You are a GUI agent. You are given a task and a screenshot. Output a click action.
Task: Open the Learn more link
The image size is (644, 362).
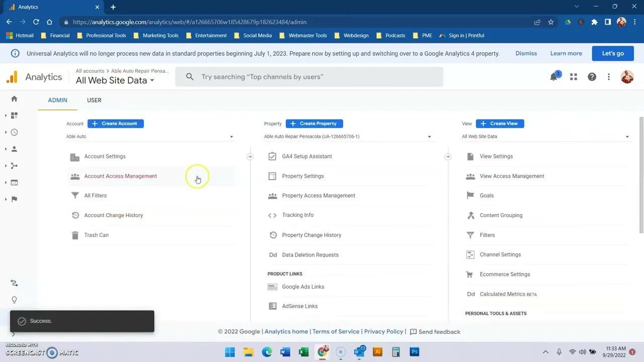pos(566,53)
